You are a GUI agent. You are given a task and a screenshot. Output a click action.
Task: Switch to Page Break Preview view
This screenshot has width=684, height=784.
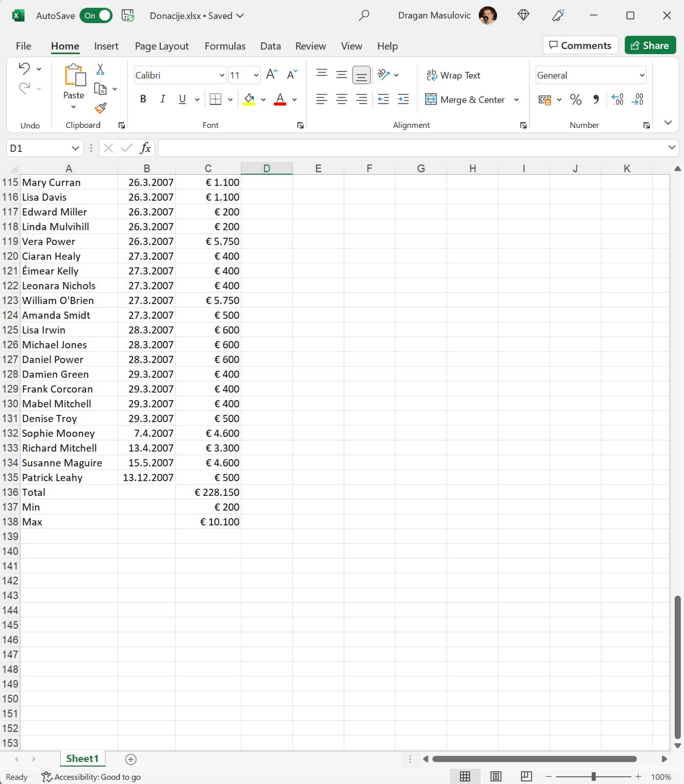[x=526, y=776]
